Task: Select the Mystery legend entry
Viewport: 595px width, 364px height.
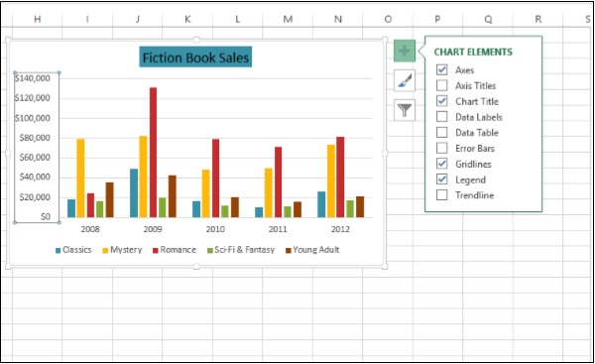Action: tap(122, 250)
